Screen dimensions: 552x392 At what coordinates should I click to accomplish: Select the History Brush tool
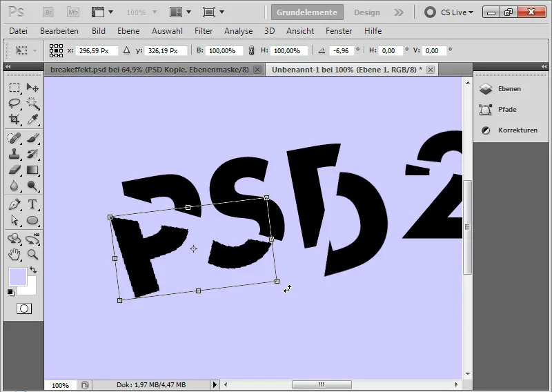pos(32,154)
